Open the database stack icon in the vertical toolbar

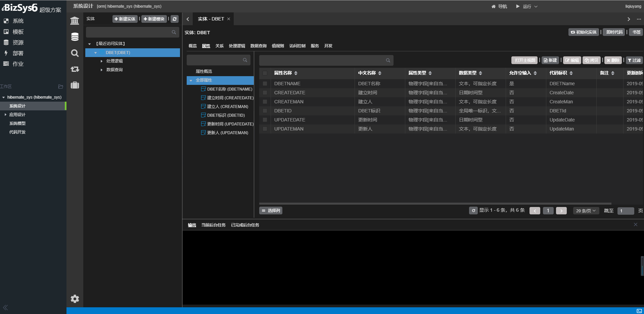point(75,37)
